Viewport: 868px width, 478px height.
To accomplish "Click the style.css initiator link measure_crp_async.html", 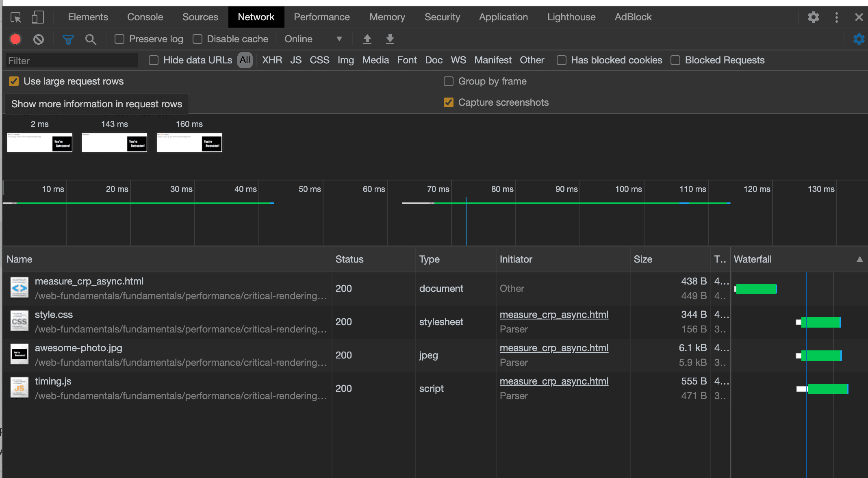I will 554,315.
